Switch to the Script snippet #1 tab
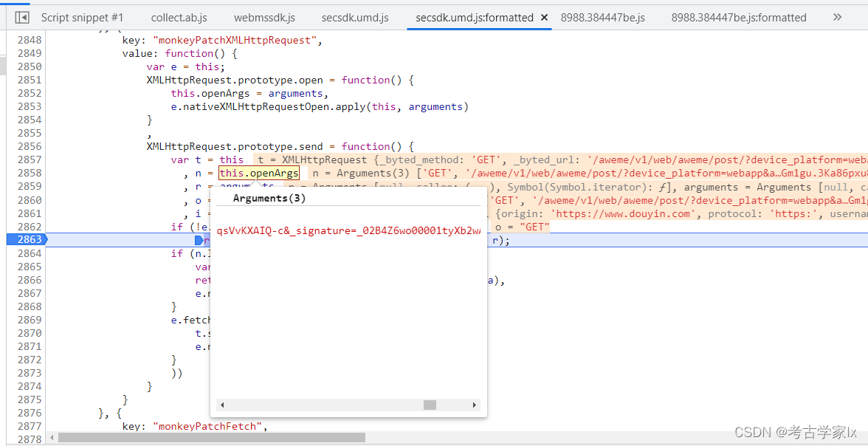Image resolution: width=868 pixels, height=446 pixels. tap(83, 18)
